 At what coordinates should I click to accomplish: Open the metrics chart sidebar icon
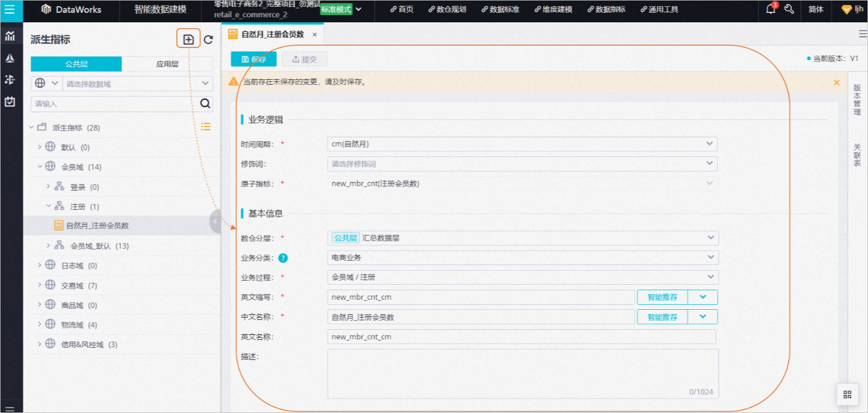pyautogui.click(x=9, y=37)
